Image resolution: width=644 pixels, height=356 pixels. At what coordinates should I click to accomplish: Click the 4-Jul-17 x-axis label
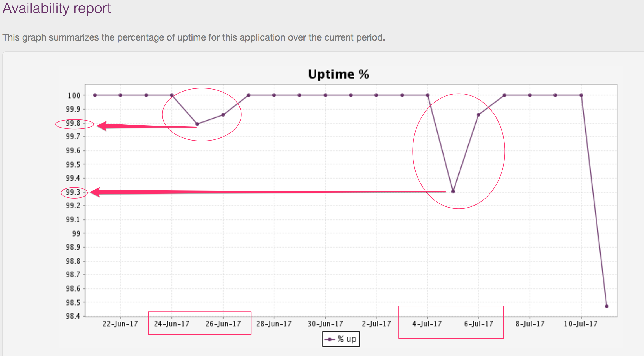(x=427, y=324)
